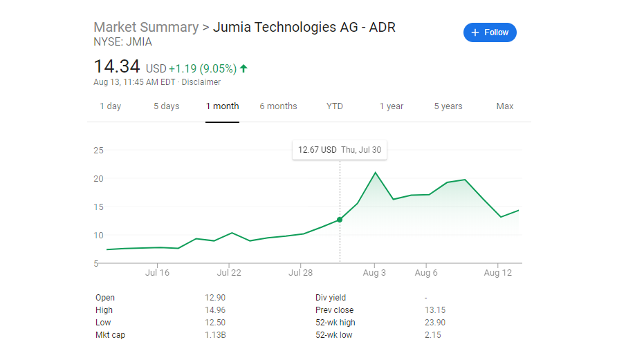This screenshot has height=362, width=644.
Task: Select the YTD tab
Action: (335, 106)
